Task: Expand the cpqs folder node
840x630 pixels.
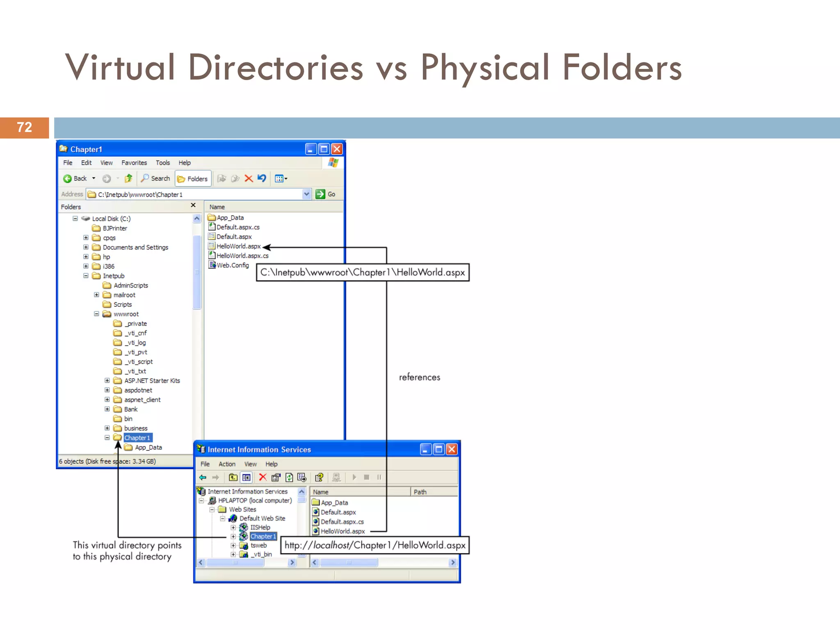Action: [86, 237]
